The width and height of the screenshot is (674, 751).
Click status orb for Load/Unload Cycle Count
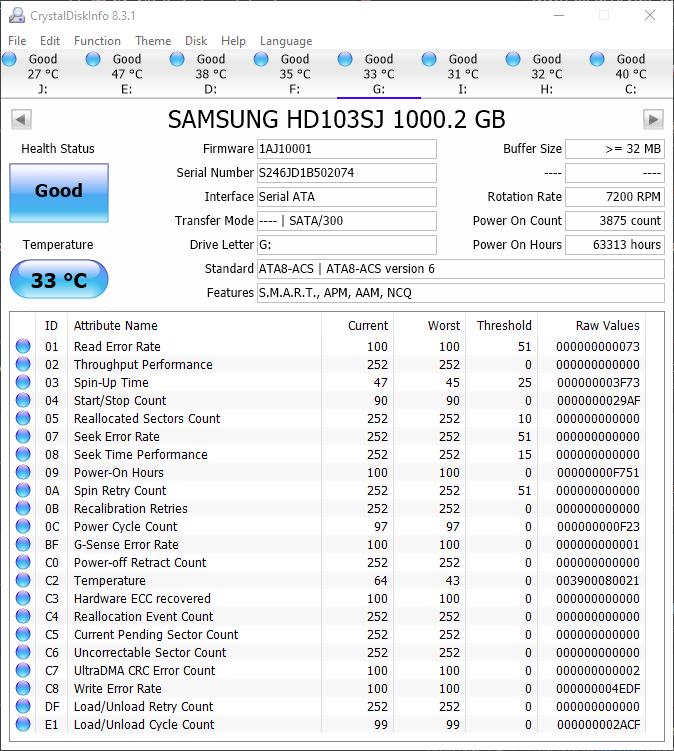coord(23,724)
